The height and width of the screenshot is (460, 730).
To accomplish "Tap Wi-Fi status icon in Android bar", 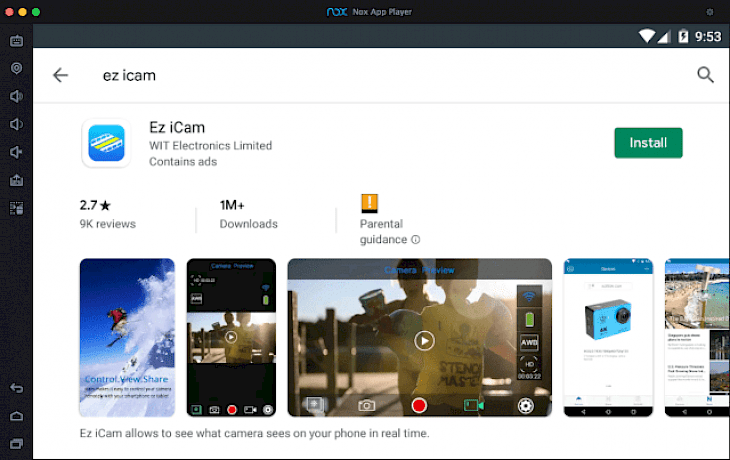I will (647, 36).
